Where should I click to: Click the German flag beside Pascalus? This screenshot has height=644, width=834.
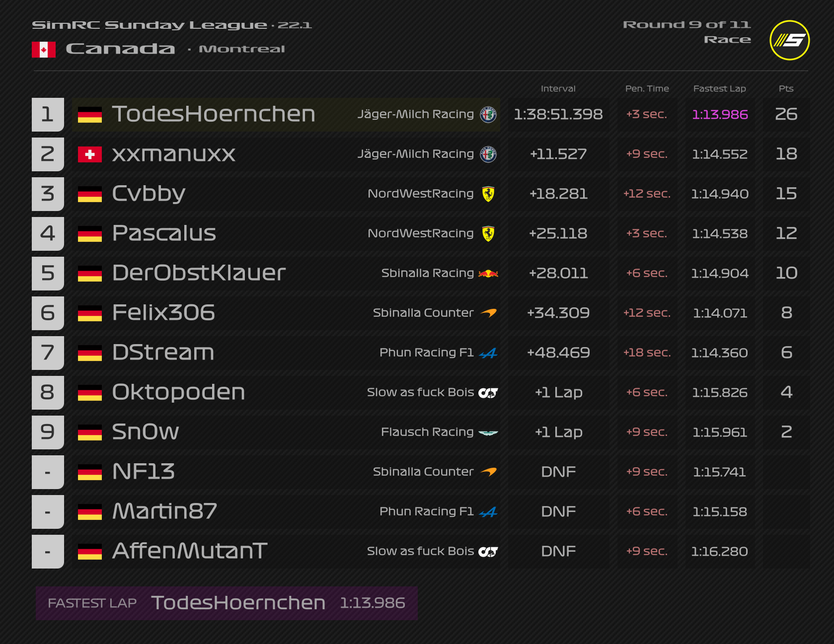coord(90,234)
